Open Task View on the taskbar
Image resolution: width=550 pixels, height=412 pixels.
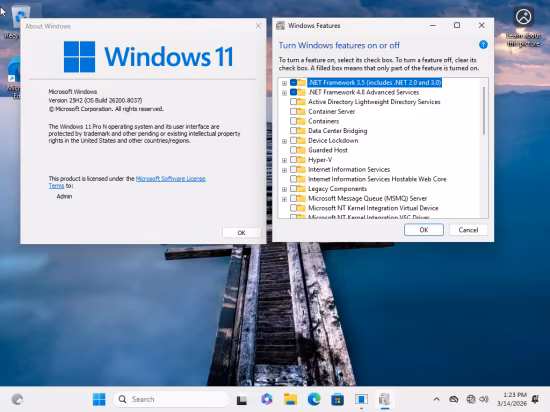(x=242, y=399)
